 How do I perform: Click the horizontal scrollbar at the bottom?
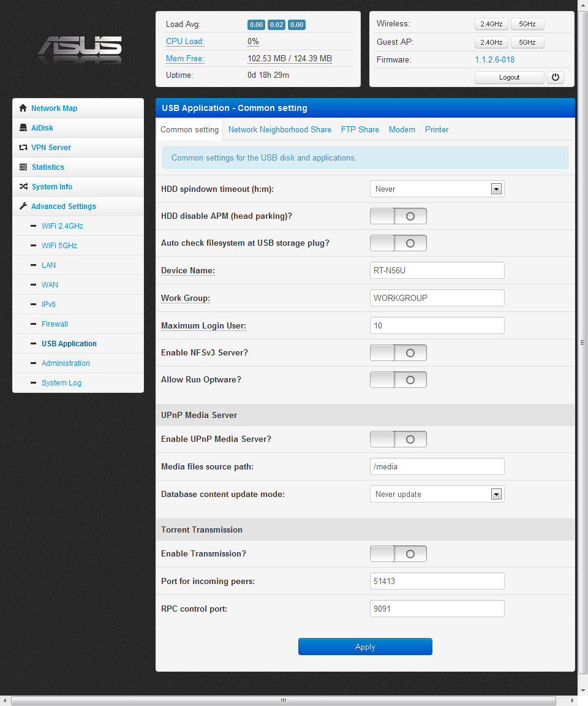coord(283,700)
